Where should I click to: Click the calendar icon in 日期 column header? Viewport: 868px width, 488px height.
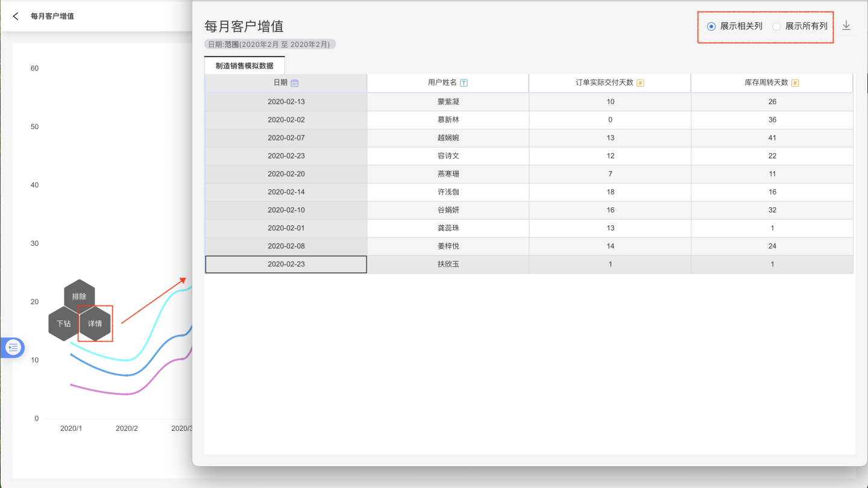[x=295, y=83]
